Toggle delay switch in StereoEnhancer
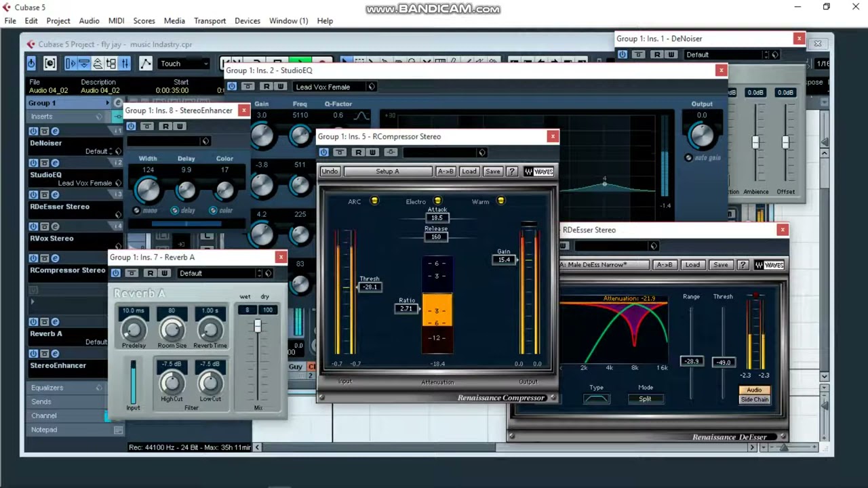The height and width of the screenshot is (488, 868). coord(175,211)
